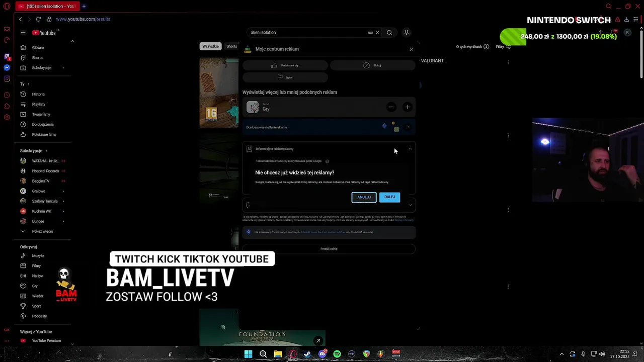Show more Gry ads with plus
Viewport: 644px width, 362px height.
point(408,107)
